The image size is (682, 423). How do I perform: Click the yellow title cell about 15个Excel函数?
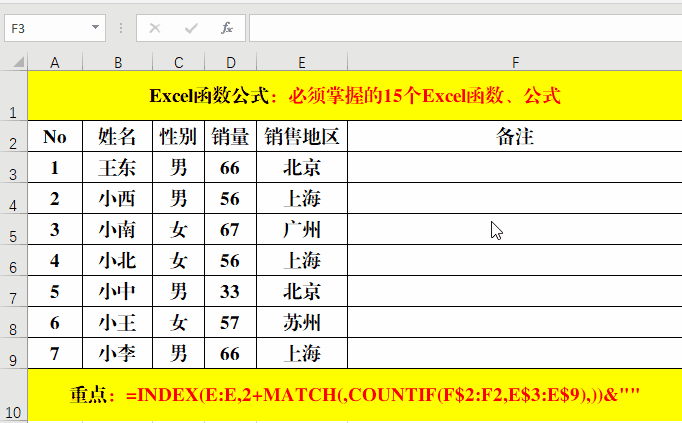(x=355, y=96)
